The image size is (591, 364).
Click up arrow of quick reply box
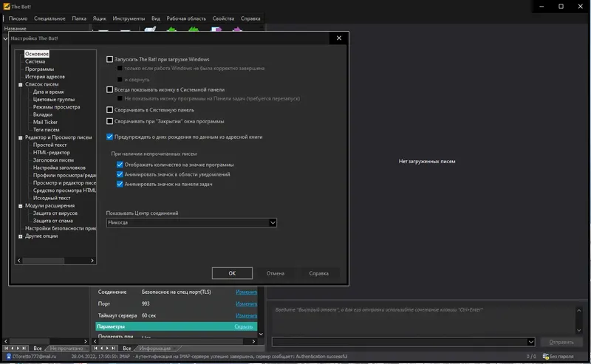(579, 311)
